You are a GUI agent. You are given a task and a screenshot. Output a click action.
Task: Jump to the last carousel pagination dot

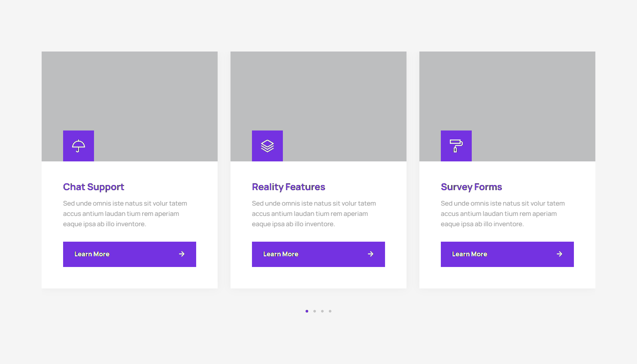[330, 311]
